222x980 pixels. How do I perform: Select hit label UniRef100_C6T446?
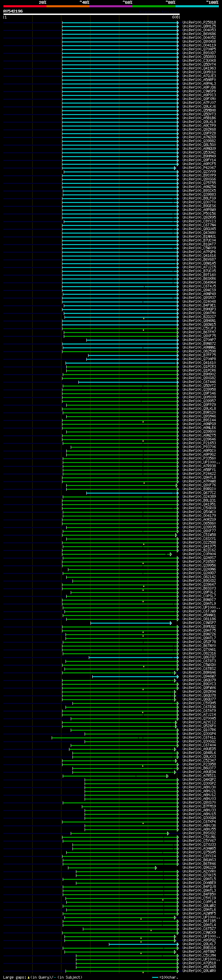(x=199, y=382)
